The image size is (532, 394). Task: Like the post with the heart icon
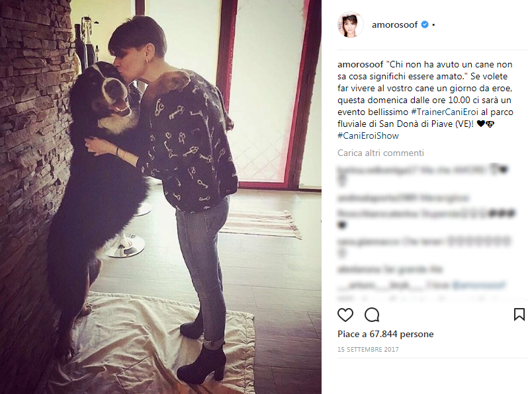(345, 315)
